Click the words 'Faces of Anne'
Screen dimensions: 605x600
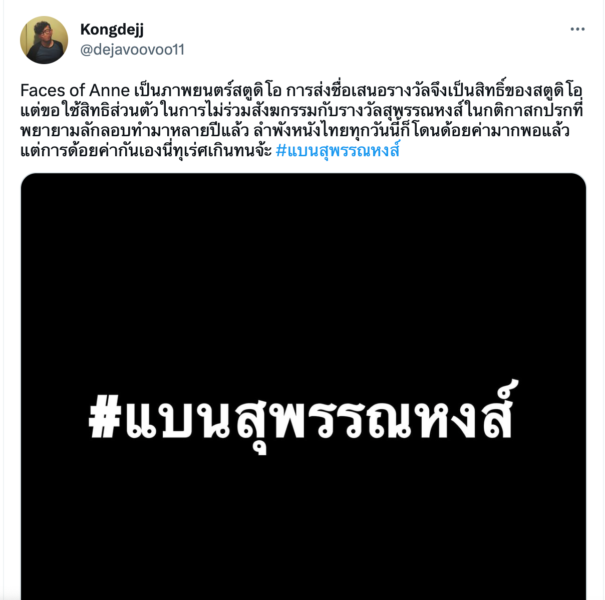(x=75, y=91)
